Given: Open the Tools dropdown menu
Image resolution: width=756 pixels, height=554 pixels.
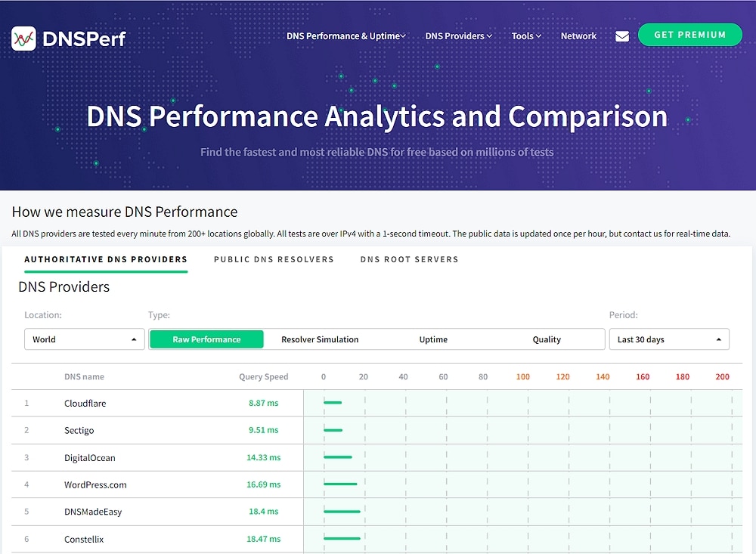Looking at the screenshot, I should click(x=526, y=36).
